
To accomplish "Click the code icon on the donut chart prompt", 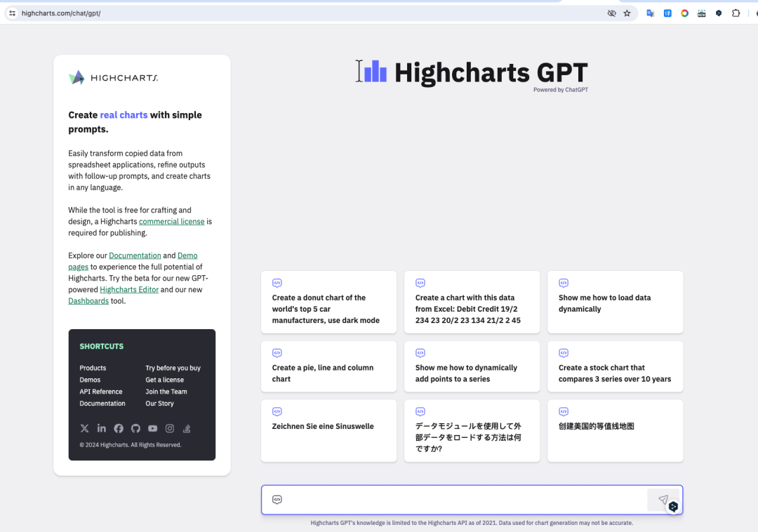I will 277,283.
